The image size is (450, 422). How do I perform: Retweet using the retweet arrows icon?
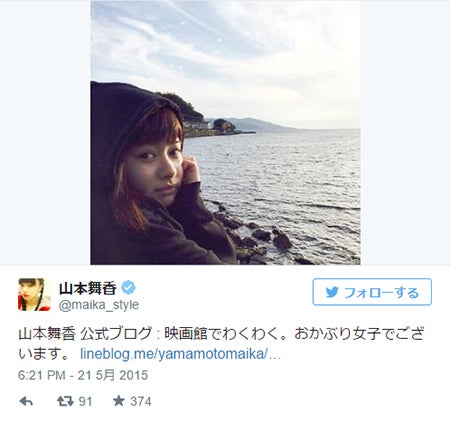coord(65,401)
